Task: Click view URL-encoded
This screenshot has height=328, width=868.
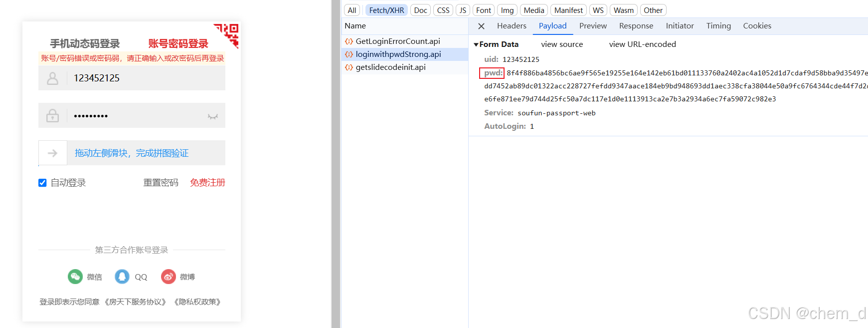Action: tap(642, 44)
